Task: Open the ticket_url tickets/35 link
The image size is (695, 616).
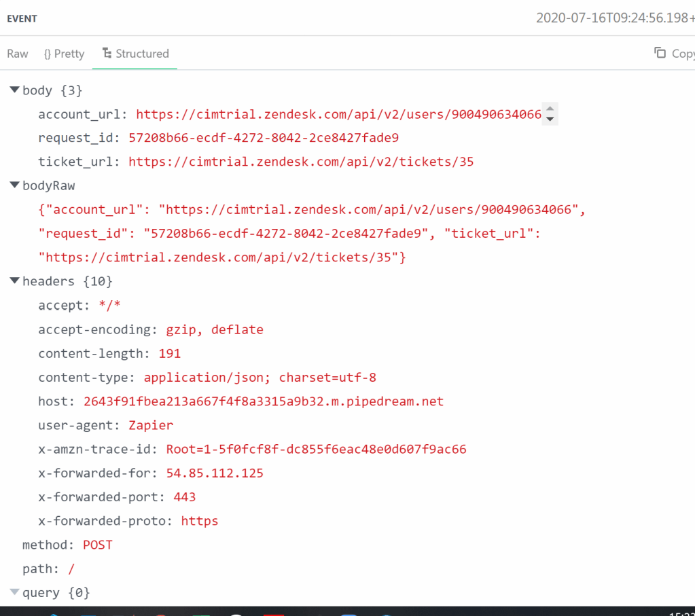Action: 301,162
